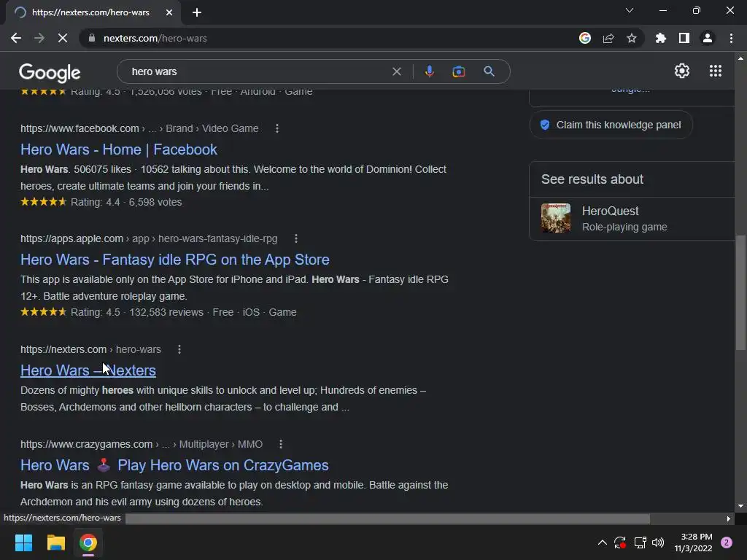
Task: Open Chrome three-dot menu
Action: coord(731,38)
